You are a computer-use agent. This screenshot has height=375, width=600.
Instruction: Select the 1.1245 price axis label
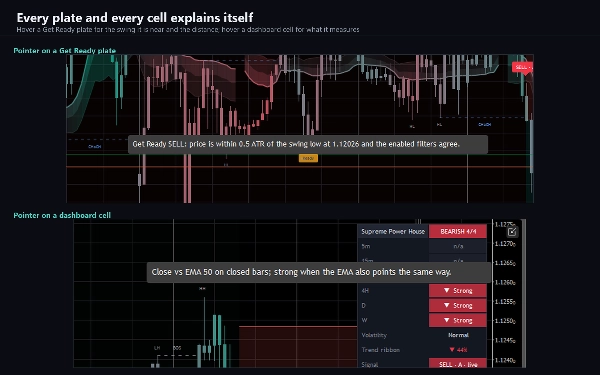click(x=505, y=340)
